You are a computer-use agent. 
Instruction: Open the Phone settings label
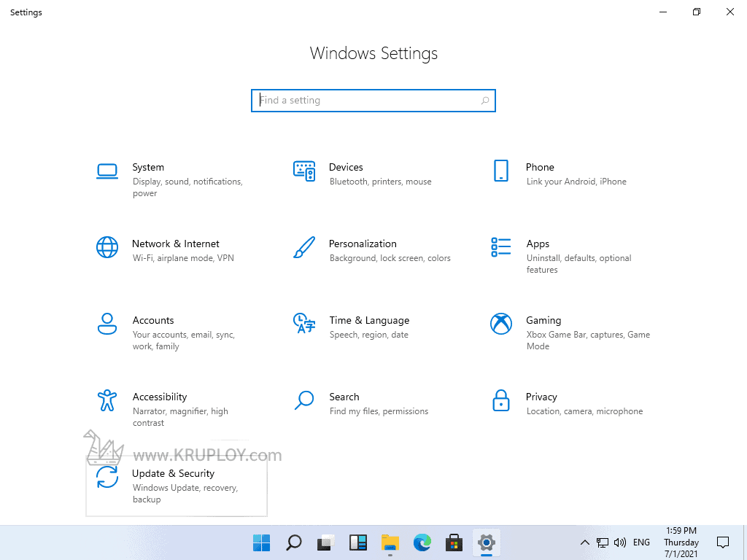(x=540, y=167)
